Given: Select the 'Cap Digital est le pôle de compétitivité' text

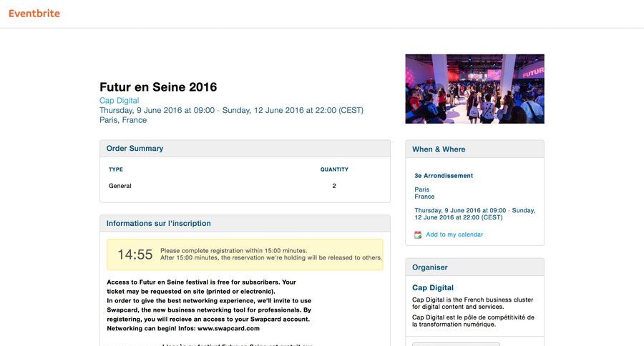Looking at the screenshot, I should (x=473, y=320).
